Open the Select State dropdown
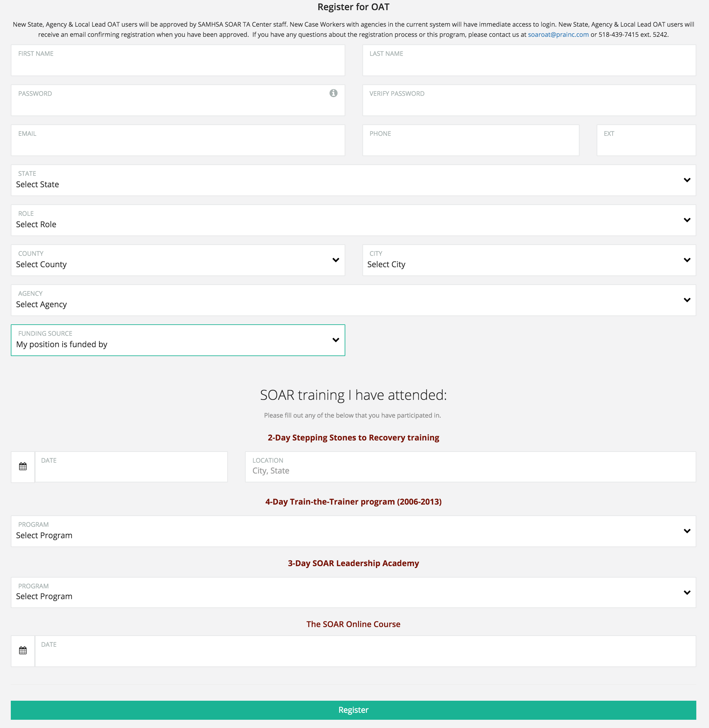This screenshot has width=709, height=728. pos(353,180)
